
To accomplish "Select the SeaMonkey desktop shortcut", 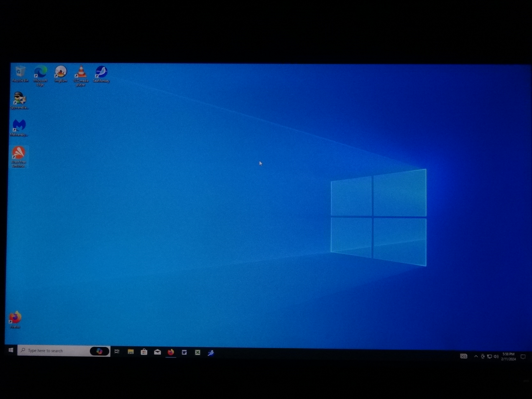I will pyautogui.click(x=101, y=74).
